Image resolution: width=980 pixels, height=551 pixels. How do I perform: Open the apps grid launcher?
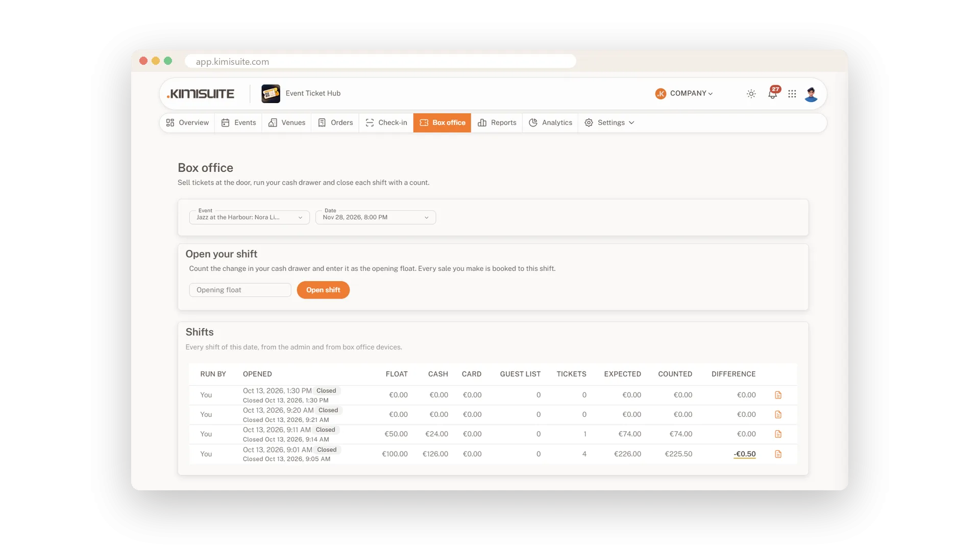[x=792, y=94]
